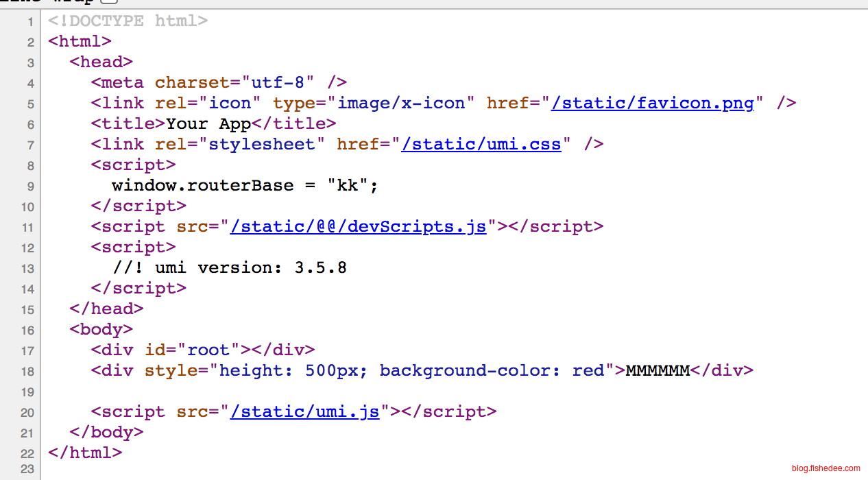Open the /static/favicon.png link
The image size is (868, 480).
click(652, 104)
